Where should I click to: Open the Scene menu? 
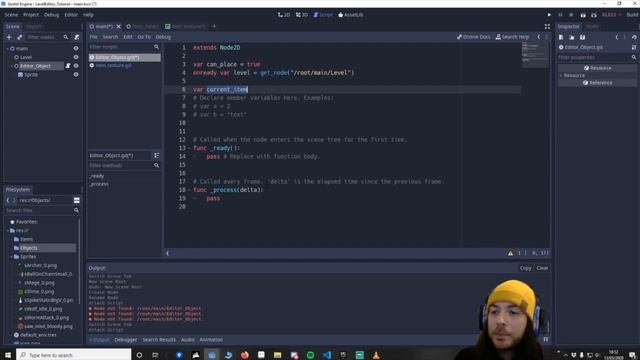(x=11, y=15)
